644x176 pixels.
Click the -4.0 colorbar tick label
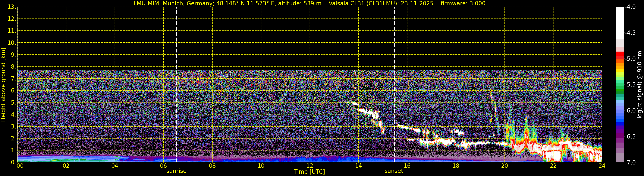point(630,7)
